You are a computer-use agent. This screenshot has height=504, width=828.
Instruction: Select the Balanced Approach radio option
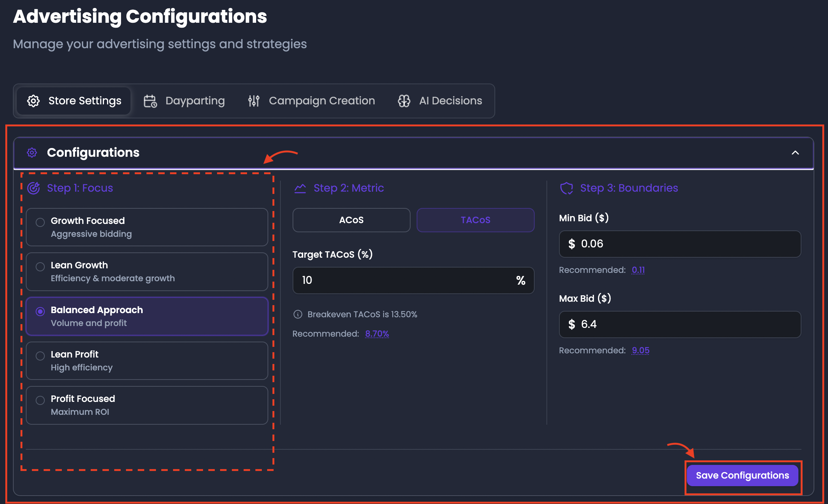coord(40,311)
